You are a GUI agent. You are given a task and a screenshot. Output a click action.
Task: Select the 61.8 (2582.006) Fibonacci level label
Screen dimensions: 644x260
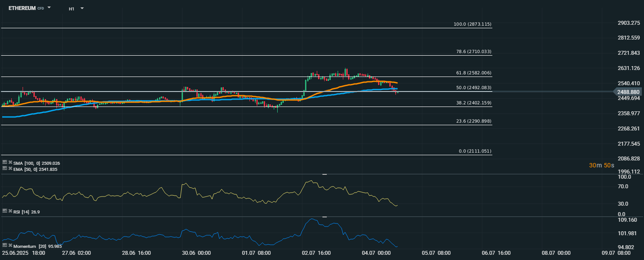(474, 73)
